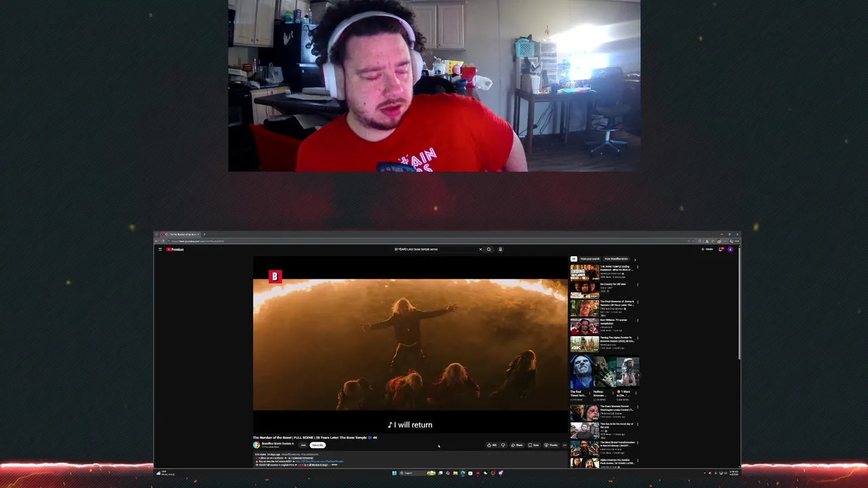The height and width of the screenshot is (488, 868).
Task: Open menu for No Country for Old Men
Action: (x=637, y=285)
